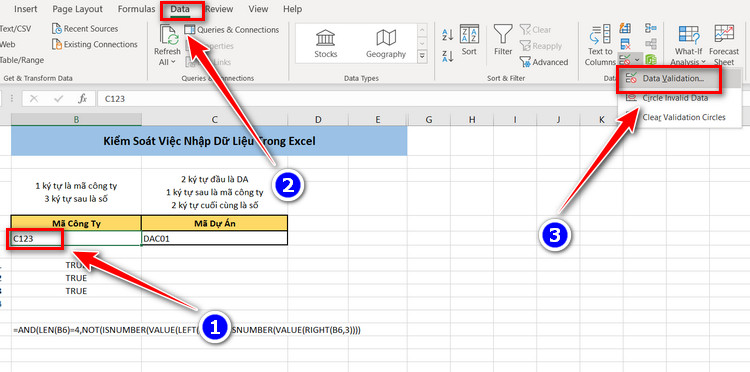750x372 pixels.
Task: Open the Page Layout tab
Action: pos(77,9)
